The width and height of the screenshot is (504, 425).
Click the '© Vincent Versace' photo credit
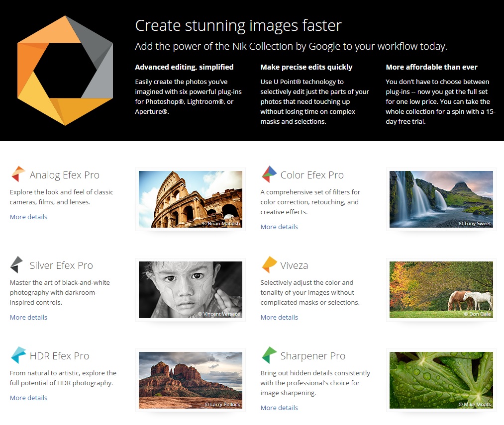(x=219, y=314)
